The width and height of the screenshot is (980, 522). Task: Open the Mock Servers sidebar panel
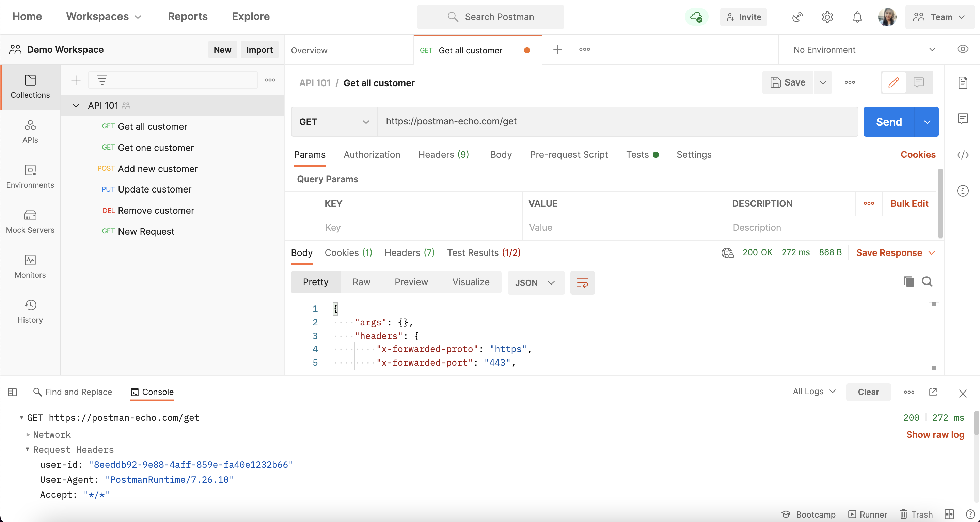coord(30,221)
